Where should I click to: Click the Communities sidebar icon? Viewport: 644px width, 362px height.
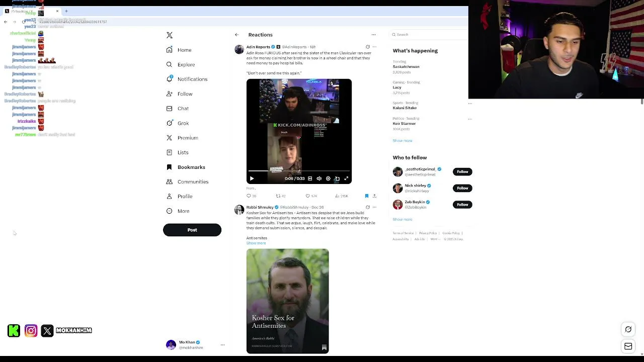pyautogui.click(x=170, y=182)
